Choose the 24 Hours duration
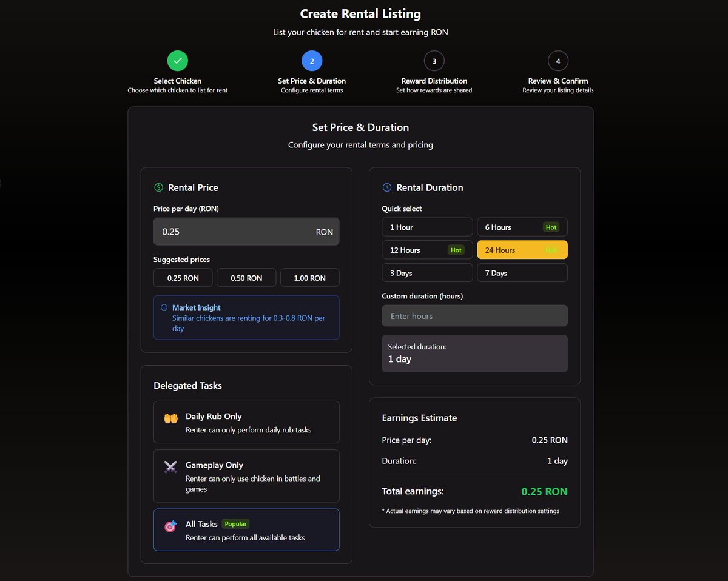The image size is (728, 581). (522, 250)
